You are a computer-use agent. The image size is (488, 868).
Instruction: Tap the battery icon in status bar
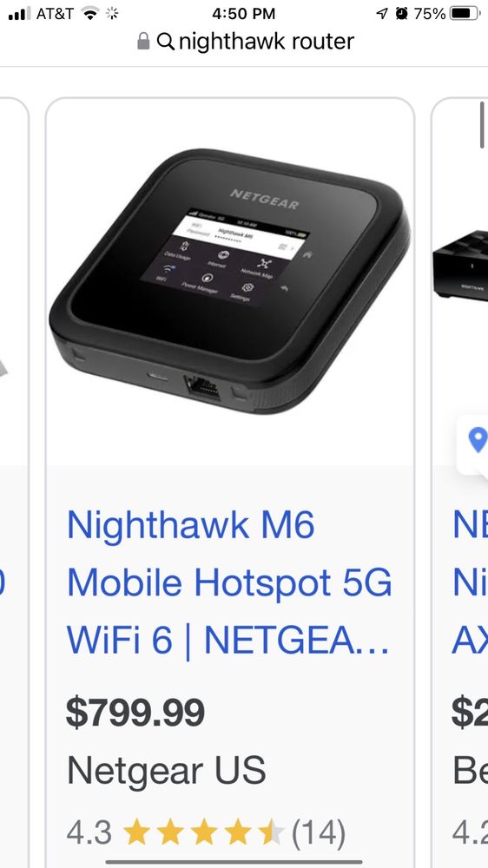[x=465, y=13]
